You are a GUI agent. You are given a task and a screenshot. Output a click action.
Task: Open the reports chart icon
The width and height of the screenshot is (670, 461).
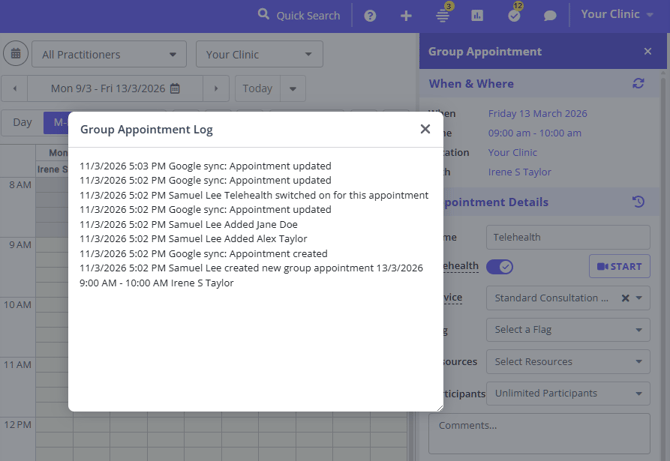(x=477, y=15)
